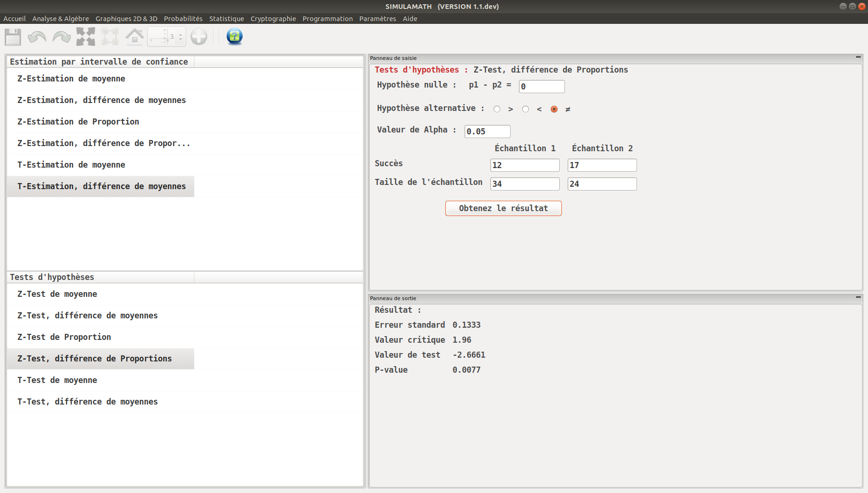Select Z-Test, différence de moyennes

tap(100, 316)
